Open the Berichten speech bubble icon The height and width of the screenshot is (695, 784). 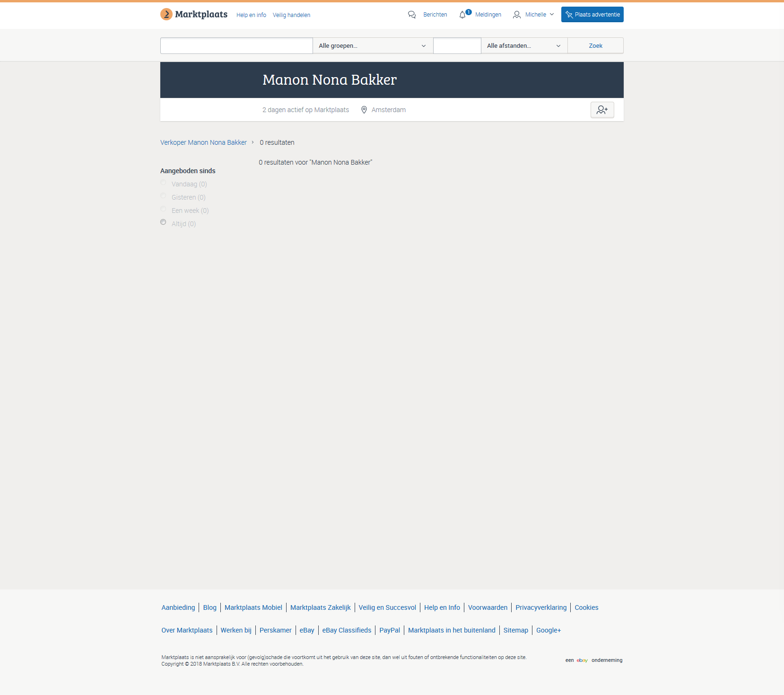412,15
